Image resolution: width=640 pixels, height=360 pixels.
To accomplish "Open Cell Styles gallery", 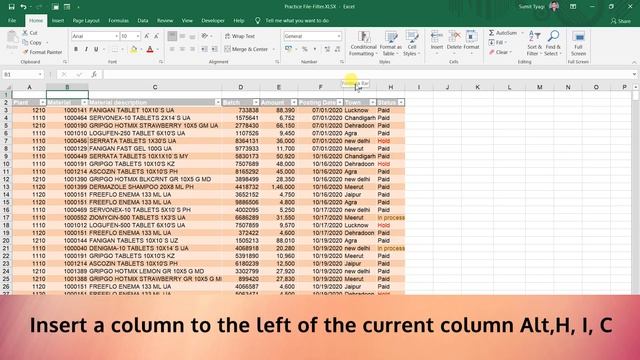I will [411, 43].
